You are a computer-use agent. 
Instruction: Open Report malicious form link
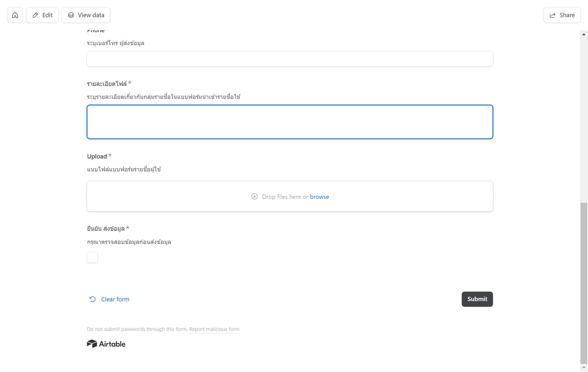(214, 329)
